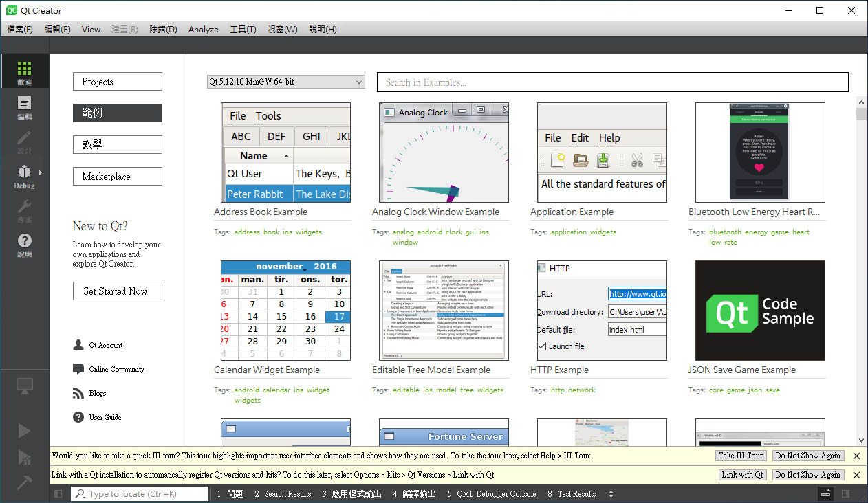Click the Blogs RSS icon
This screenshot has width=868, height=503.
(78, 393)
